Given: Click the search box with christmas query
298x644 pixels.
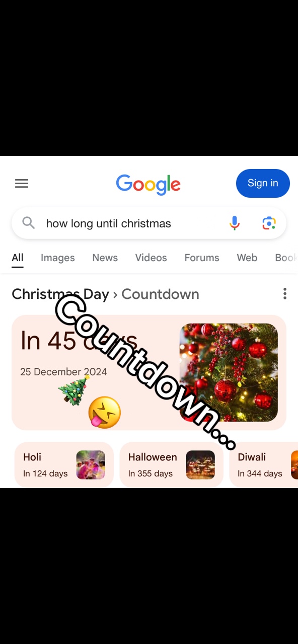Looking at the screenshot, I should pos(149,223).
